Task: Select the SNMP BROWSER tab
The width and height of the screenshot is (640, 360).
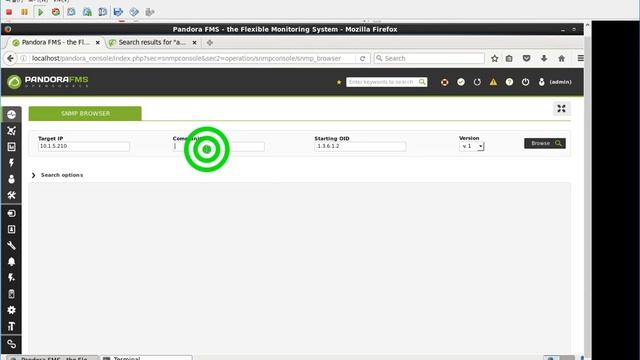Action: tap(85, 113)
